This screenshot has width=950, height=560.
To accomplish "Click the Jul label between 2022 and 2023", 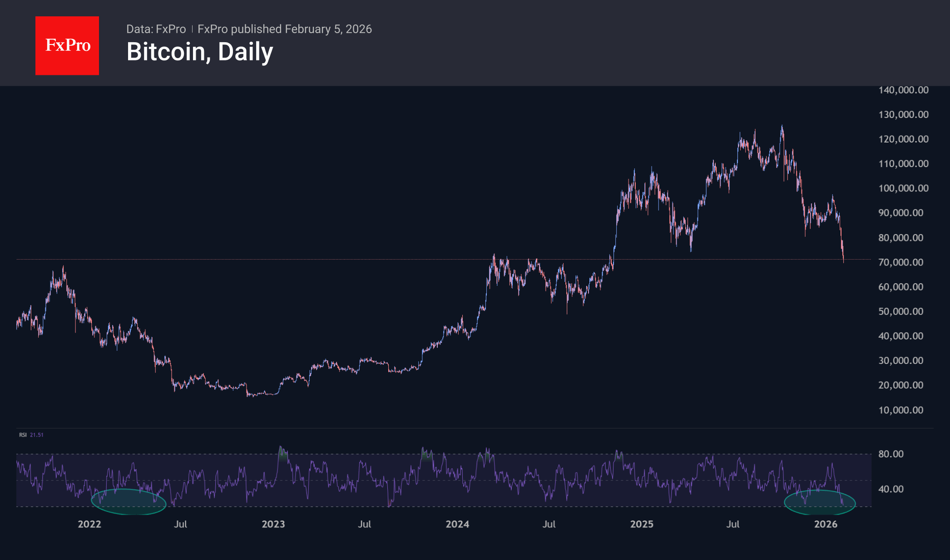I will 180,524.
